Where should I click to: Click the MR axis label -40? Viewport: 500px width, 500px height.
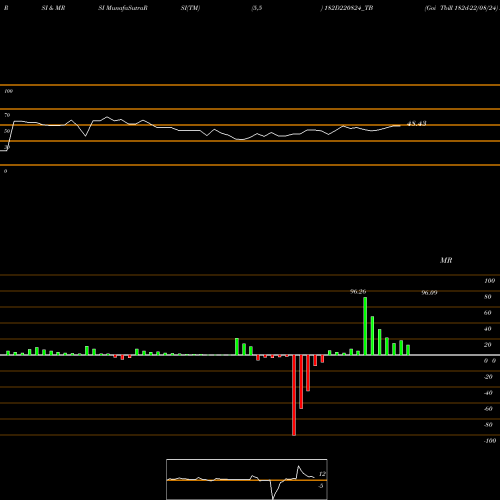pos(488,393)
